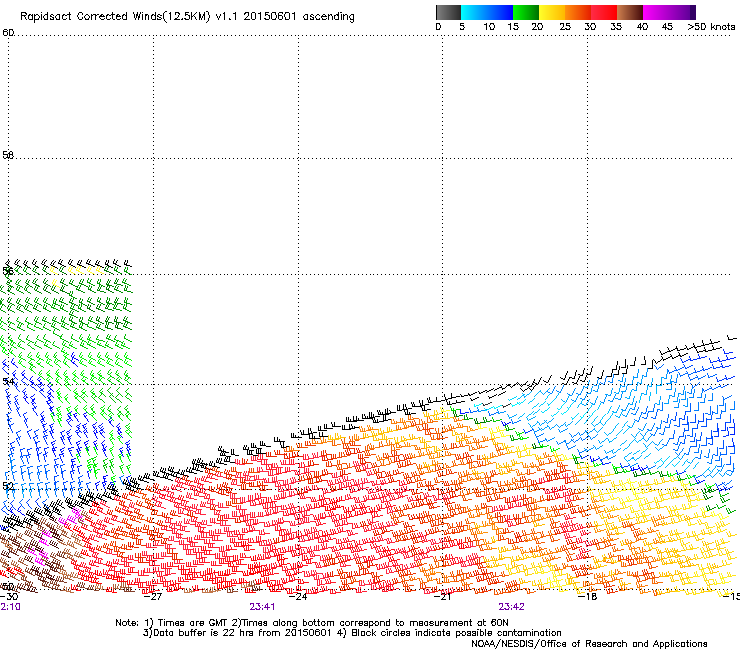Click the '52' latitude axis label
Screen dimensions: 740x650
click(x=8, y=486)
